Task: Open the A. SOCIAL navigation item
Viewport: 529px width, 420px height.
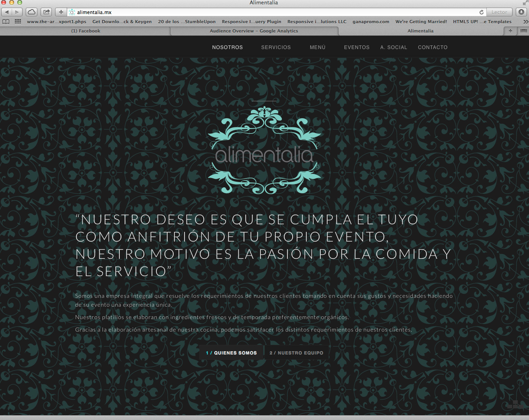Action: (394, 47)
